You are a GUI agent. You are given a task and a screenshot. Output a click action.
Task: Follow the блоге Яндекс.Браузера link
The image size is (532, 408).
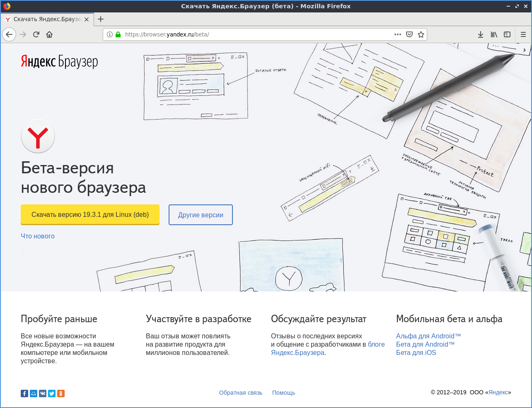[328, 348]
